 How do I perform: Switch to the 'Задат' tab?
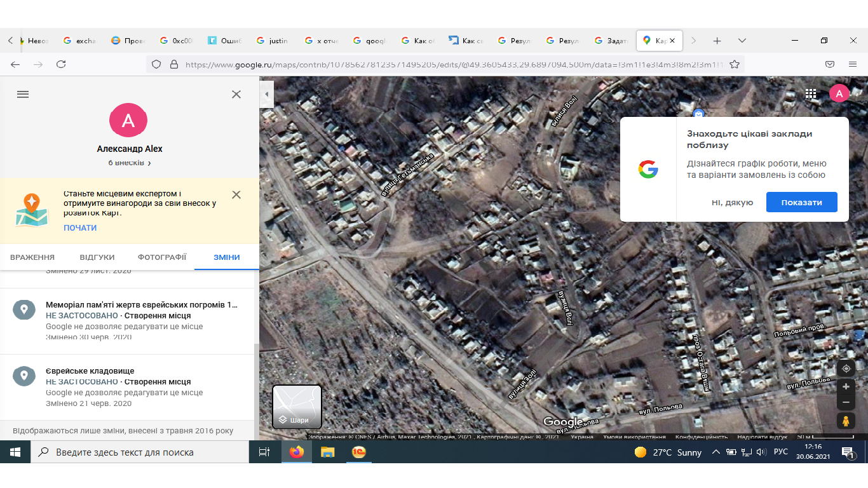(611, 41)
